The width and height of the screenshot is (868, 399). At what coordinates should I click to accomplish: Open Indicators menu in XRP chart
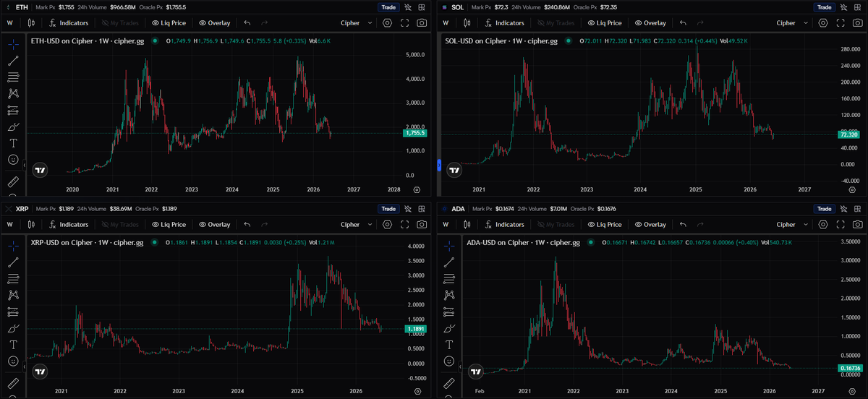pos(69,225)
